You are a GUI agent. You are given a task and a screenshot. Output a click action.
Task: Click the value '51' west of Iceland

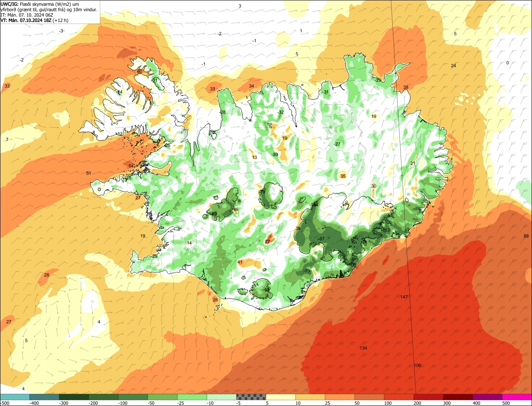click(x=89, y=173)
